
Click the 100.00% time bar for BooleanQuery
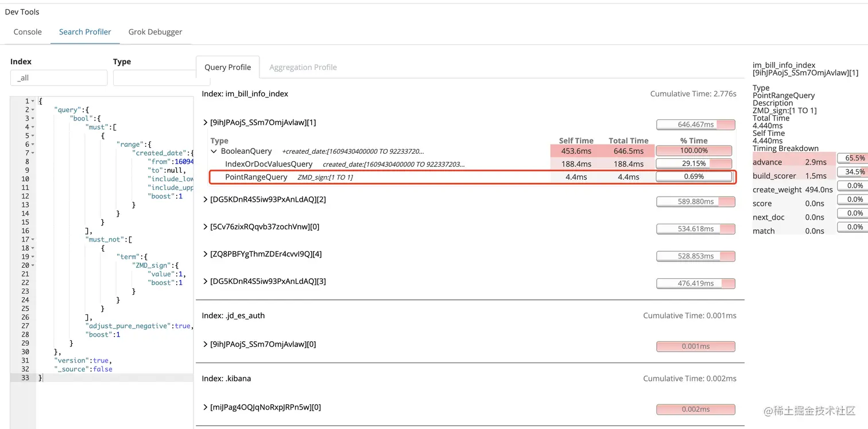tap(693, 151)
